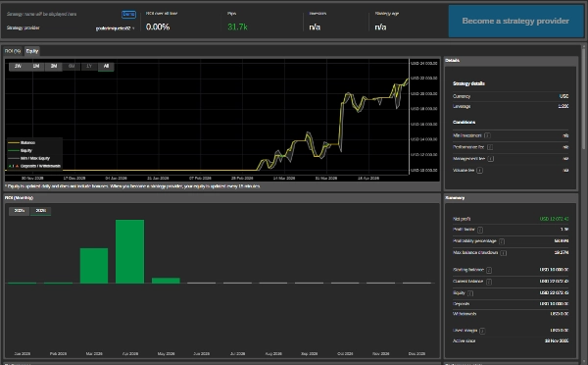Click the Apr 2026 ROI bar

click(x=129, y=251)
